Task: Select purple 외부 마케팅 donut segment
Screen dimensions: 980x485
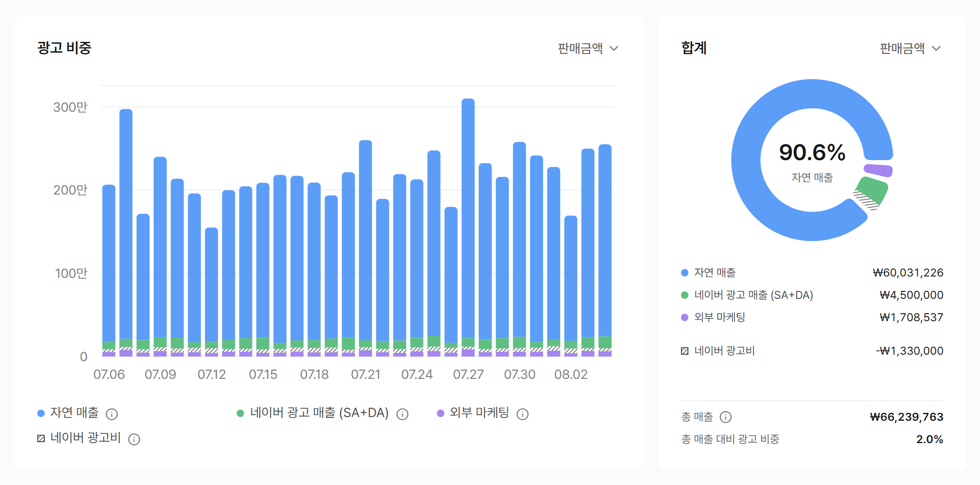Action: [x=878, y=170]
